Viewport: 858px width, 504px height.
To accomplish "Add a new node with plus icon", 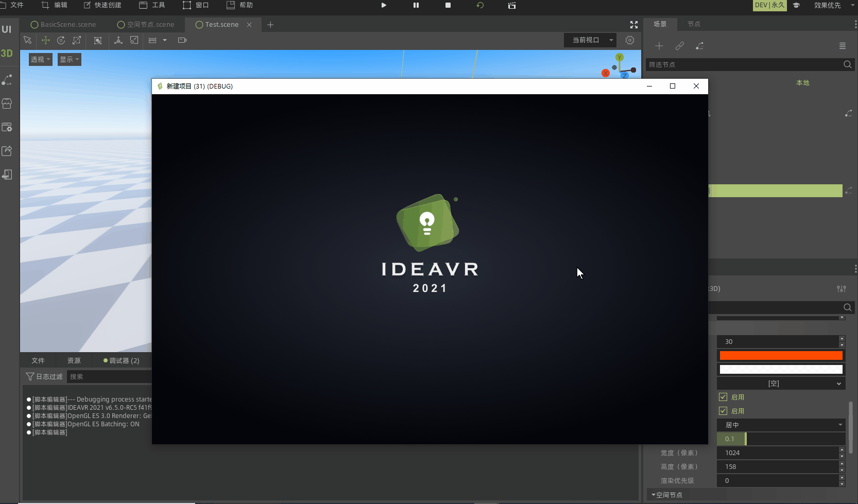I will 659,46.
